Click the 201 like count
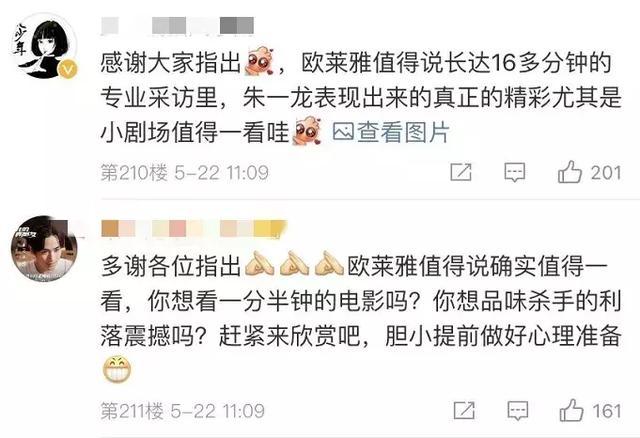Screen dimensions: 640x438 point(606,173)
